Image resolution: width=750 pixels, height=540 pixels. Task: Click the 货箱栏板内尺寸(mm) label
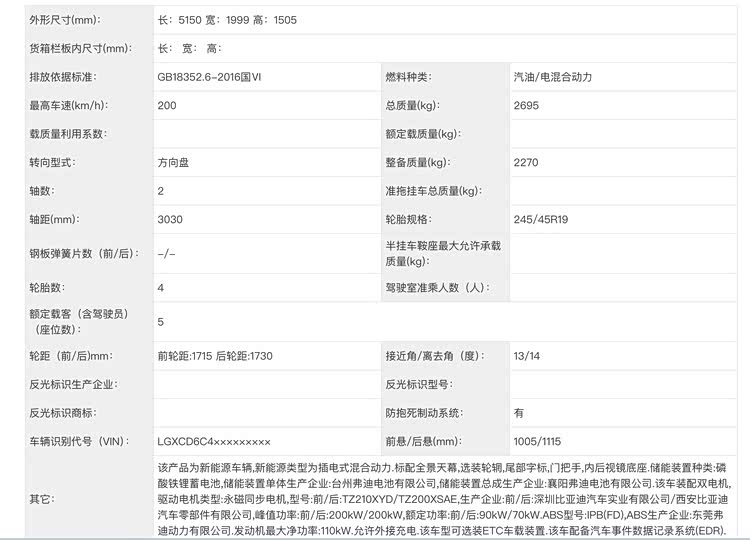tap(80, 48)
